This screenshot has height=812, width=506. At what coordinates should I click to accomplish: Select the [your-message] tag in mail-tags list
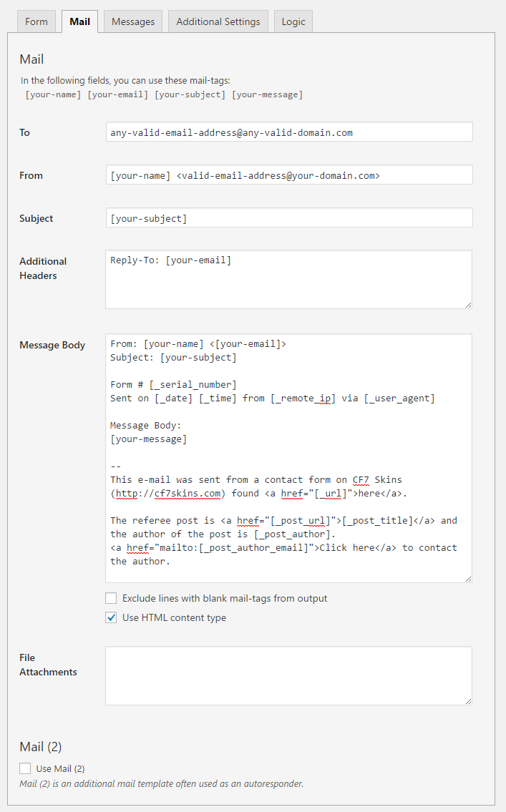click(x=267, y=94)
